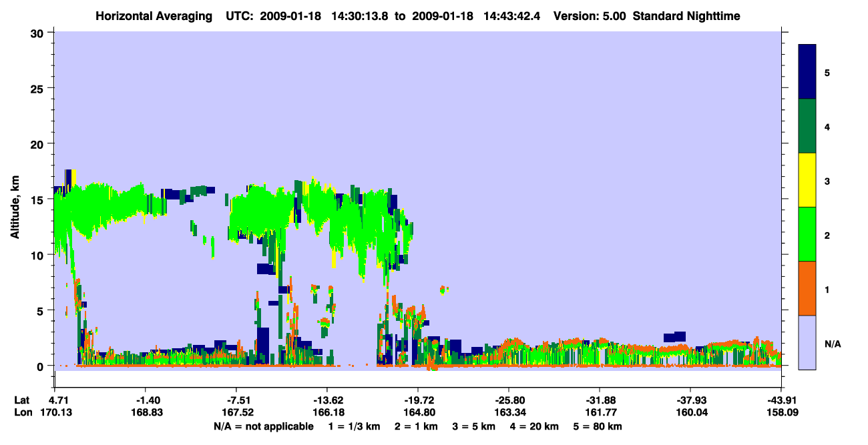This screenshot has height=445, width=868.
Task: Click longitude value 158.09
Action: 781,412
